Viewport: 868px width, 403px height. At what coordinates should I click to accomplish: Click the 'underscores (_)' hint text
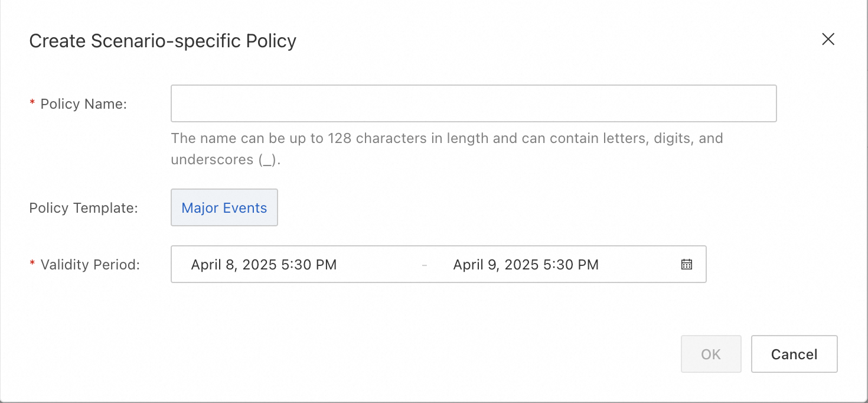(x=225, y=160)
